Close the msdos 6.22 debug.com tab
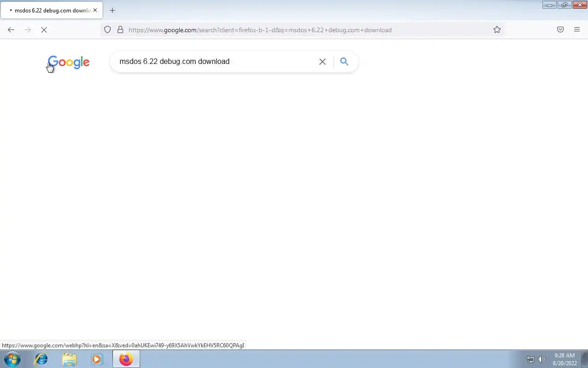Screen dimensions: 588x368 point(95,10)
